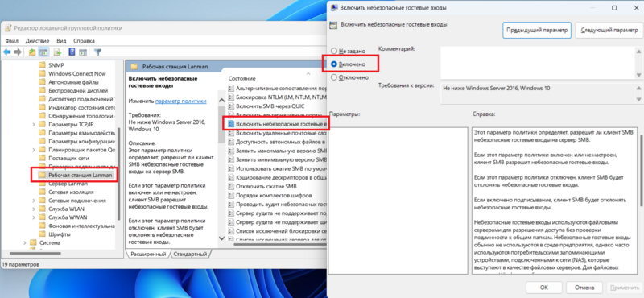Click the policy icon beside Кэширование дескрипторов

(x=231, y=177)
